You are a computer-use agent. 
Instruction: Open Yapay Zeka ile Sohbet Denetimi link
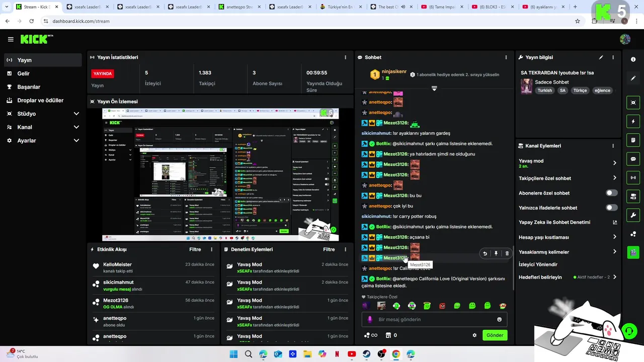click(568, 222)
